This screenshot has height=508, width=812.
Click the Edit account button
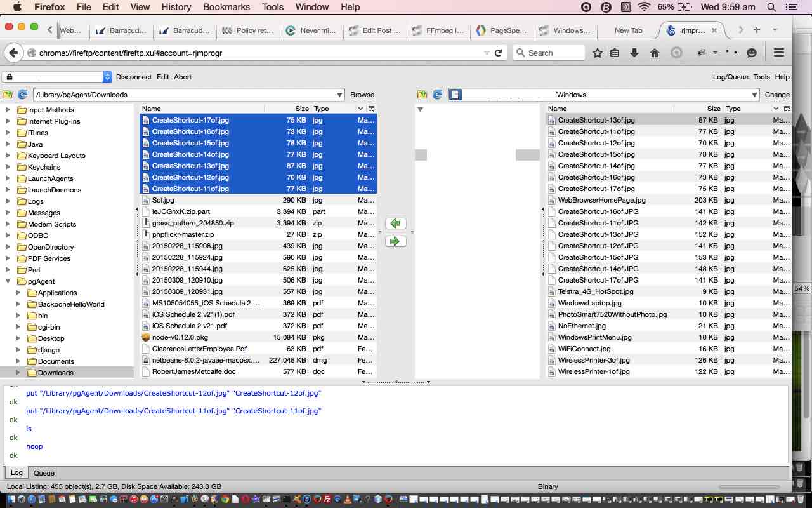point(163,77)
